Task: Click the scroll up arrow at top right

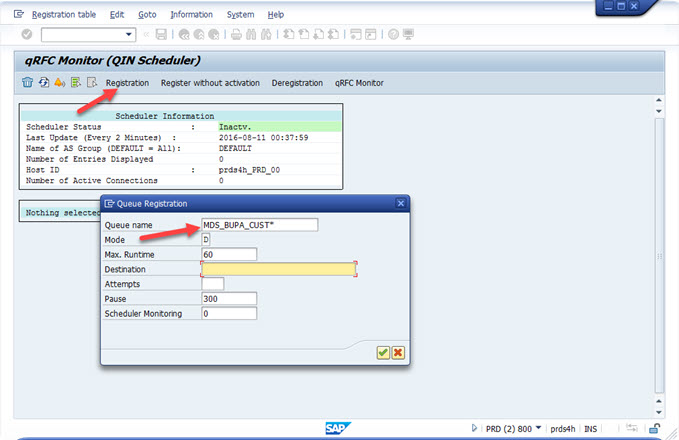Action: point(659,100)
